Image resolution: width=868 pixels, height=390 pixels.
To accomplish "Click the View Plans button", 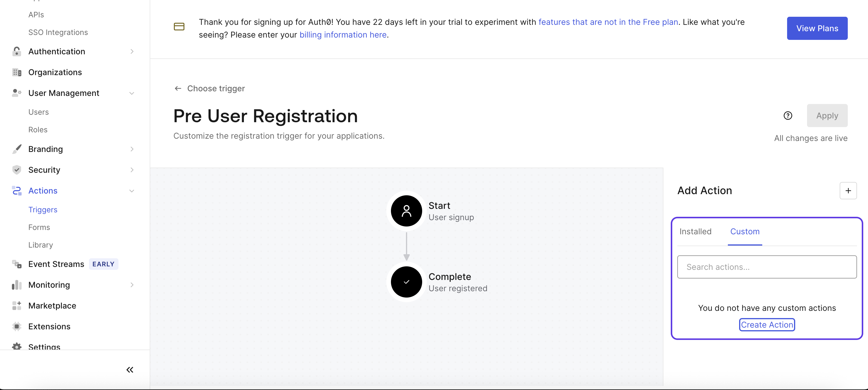I will click(x=817, y=28).
